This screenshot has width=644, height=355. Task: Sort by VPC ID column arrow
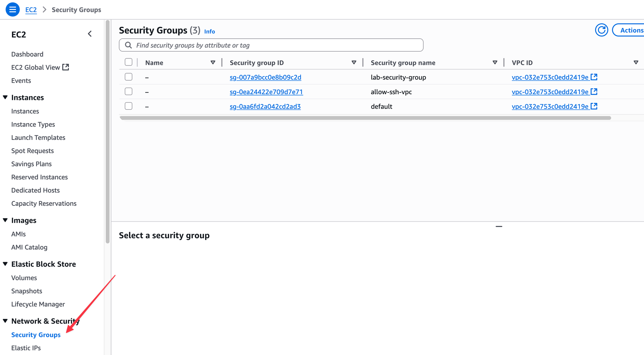tap(636, 63)
